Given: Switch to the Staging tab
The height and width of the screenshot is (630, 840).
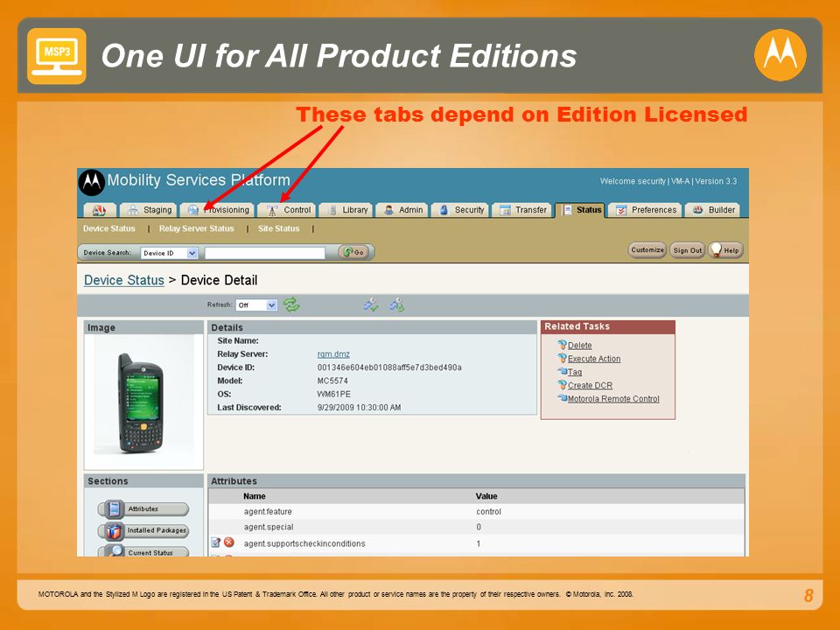Looking at the screenshot, I should click(149, 210).
